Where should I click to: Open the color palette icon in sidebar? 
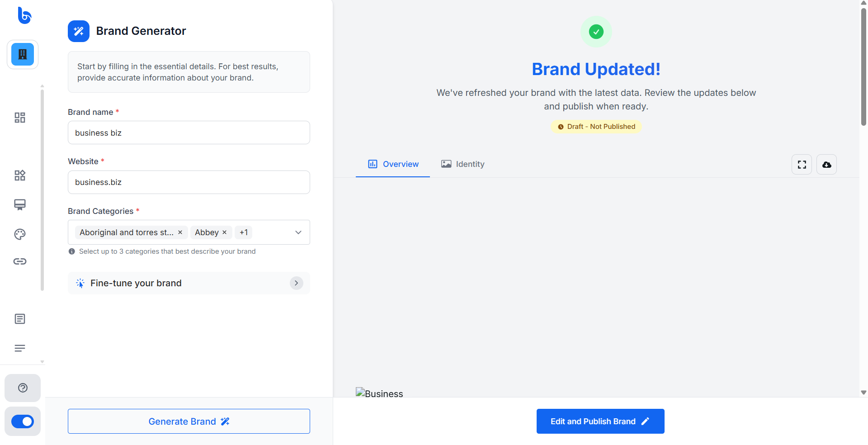tap(20, 234)
